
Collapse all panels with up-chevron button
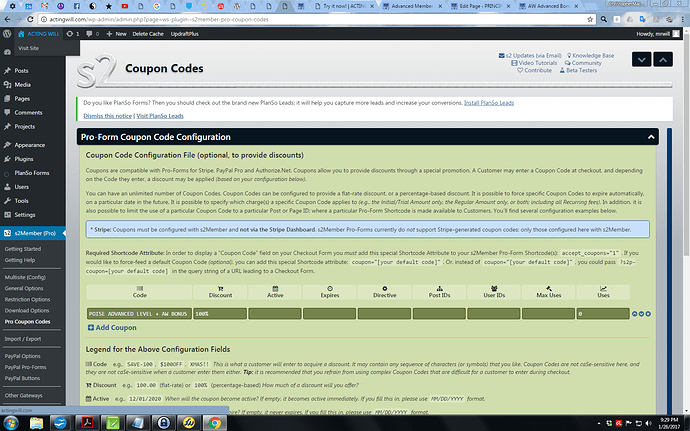tap(663, 59)
